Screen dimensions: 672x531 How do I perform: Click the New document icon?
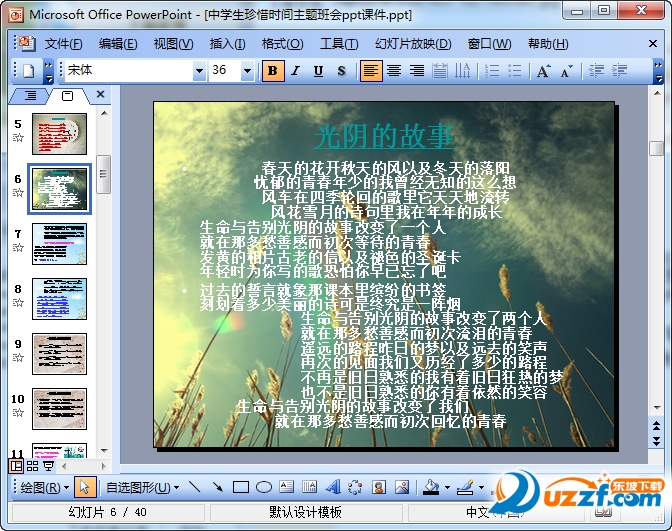[28, 71]
